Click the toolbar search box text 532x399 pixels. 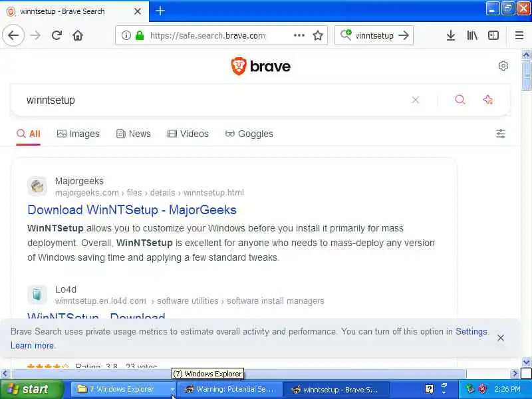pyautogui.click(x=374, y=35)
